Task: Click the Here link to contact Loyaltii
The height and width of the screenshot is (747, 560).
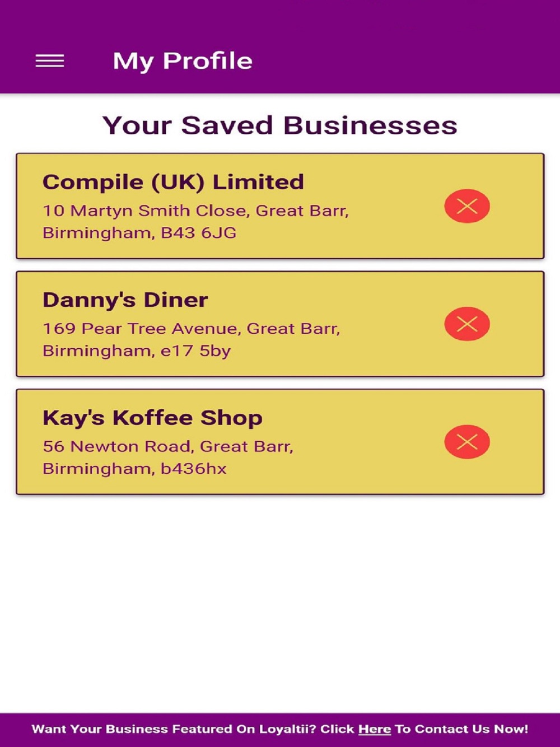Action: pos(374,729)
